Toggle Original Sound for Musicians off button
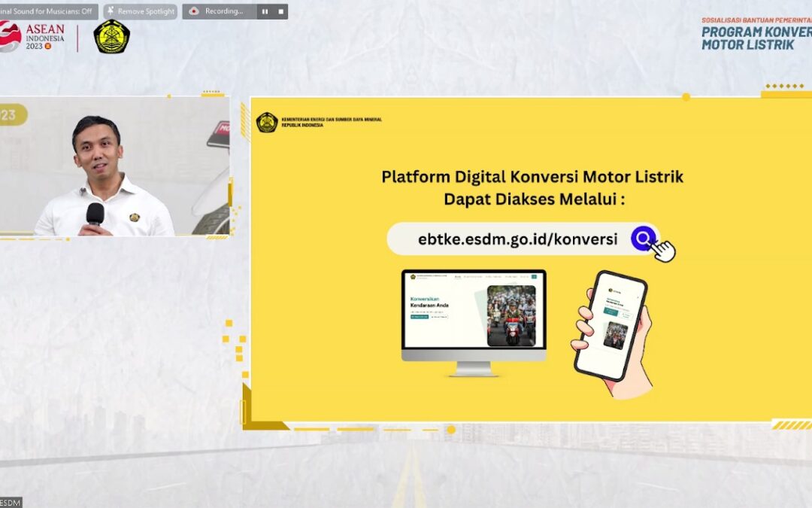Image resolution: width=812 pixels, height=508 pixels. point(48,11)
